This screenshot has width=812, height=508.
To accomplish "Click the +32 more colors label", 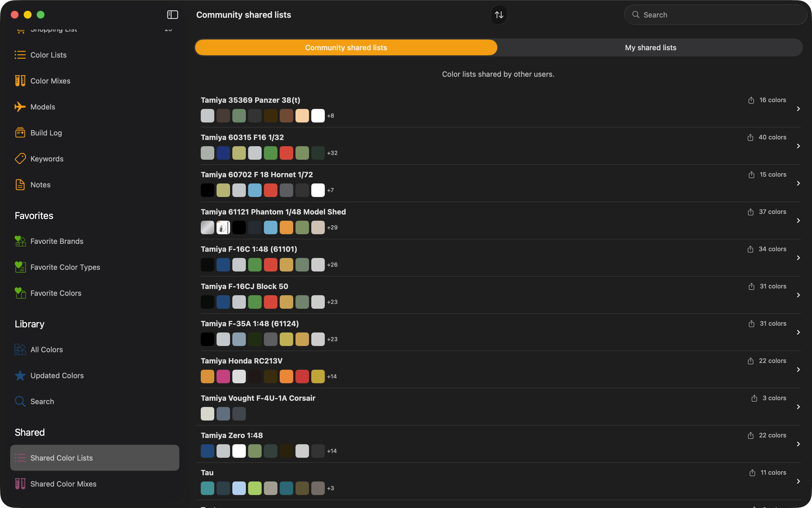I will [x=332, y=153].
